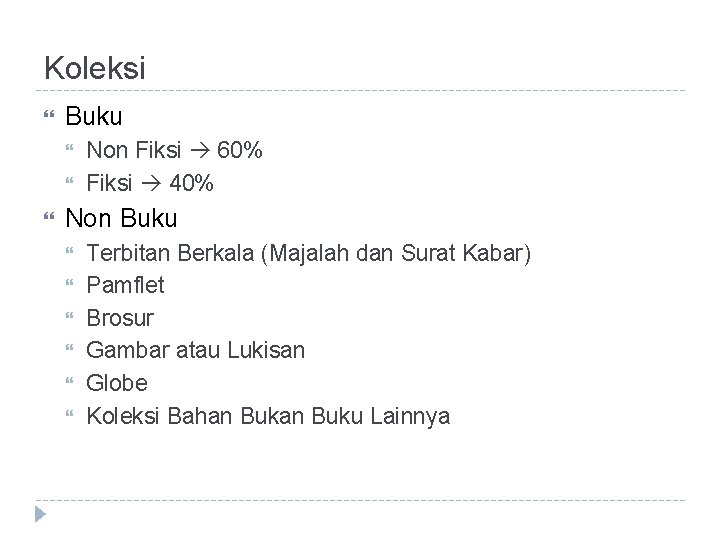
Task: Click the Non Buku heading text
Action: tap(121, 218)
